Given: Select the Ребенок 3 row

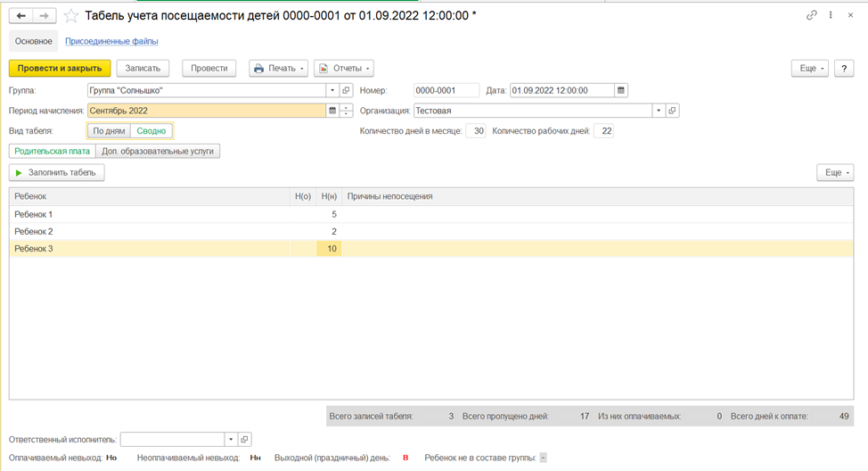Looking at the screenshot, I should click(431, 249).
